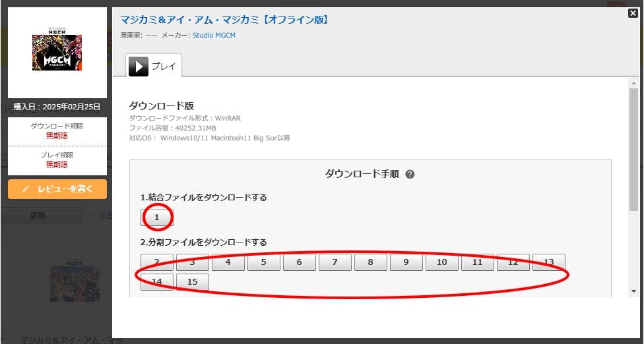
Task: Click the レビューを書く button
Action: click(x=57, y=189)
